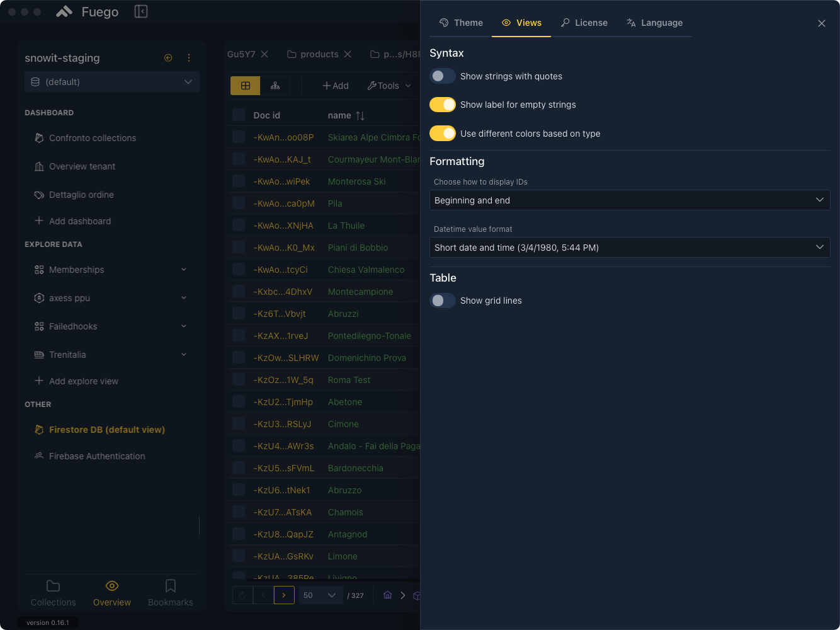Switch to Bookmarks bottom tab

171,593
